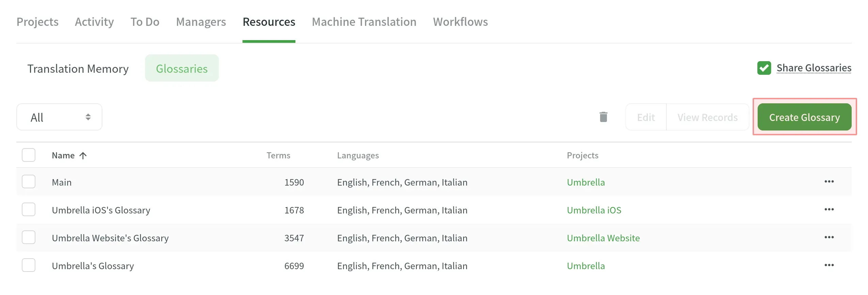The height and width of the screenshot is (295, 868).
Task: Open more options for Main glossary
Action: tap(829, 181)
